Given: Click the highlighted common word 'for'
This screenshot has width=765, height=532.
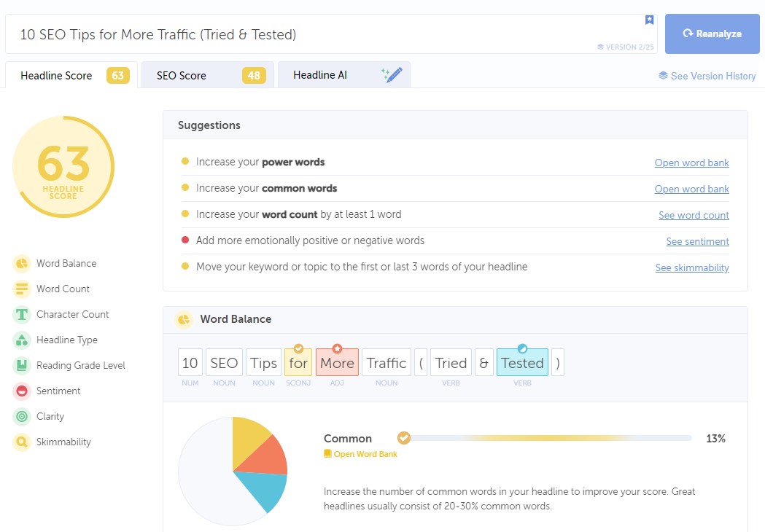Looking at the screenshot, I should [298, 362].
